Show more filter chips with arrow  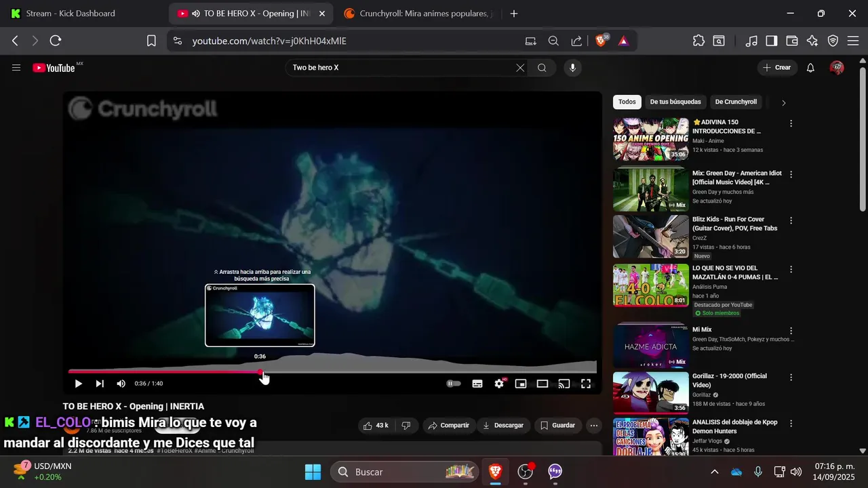783,102
